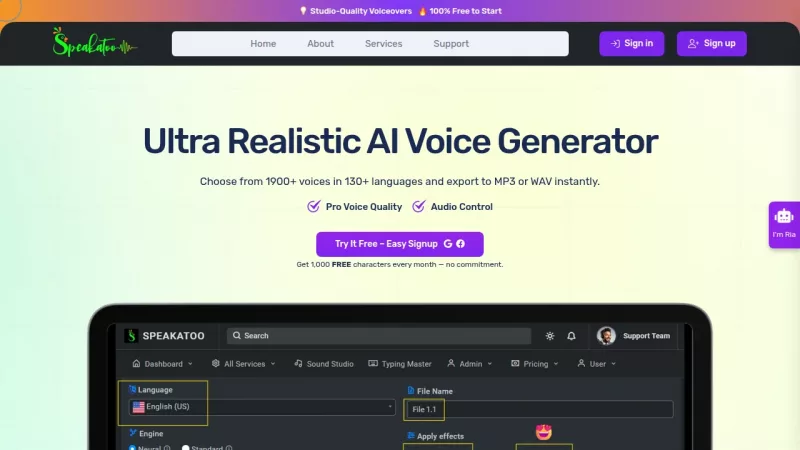Click the Support Team avatar
The image size is (800, 450).
(x=606, y=336)
